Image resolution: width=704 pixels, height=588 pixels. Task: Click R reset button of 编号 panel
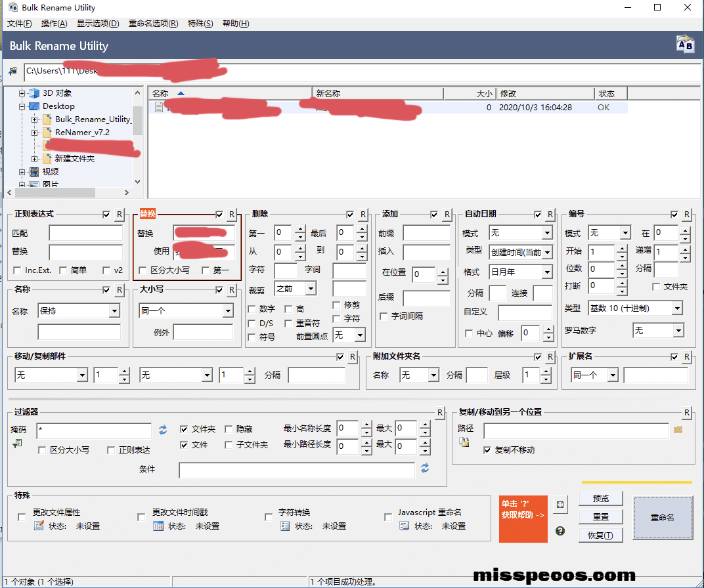(686, 215)
